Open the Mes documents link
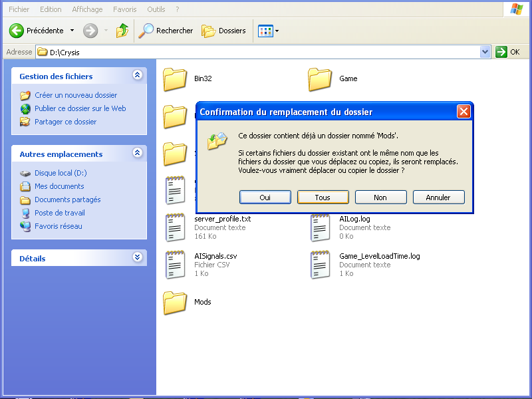The width and height of the screenshot is (532, 399). pos(59,186)
